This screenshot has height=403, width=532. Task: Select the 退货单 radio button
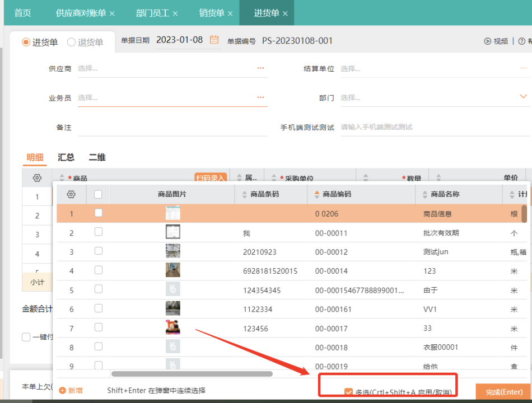72,42
